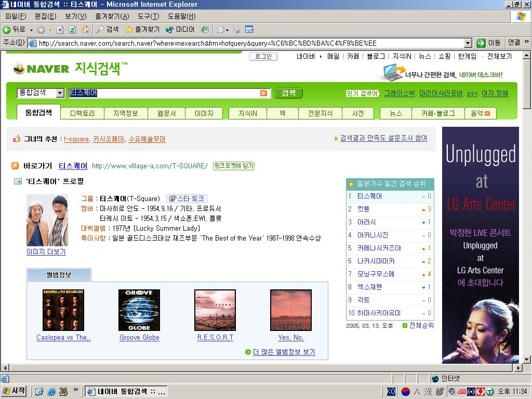The image size is (532, 399).
Task: Open the 도구(T) menu
Action: click(149, 16)
